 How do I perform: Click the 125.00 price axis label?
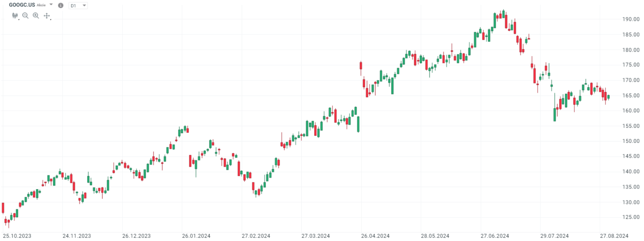tap(631, 217)
